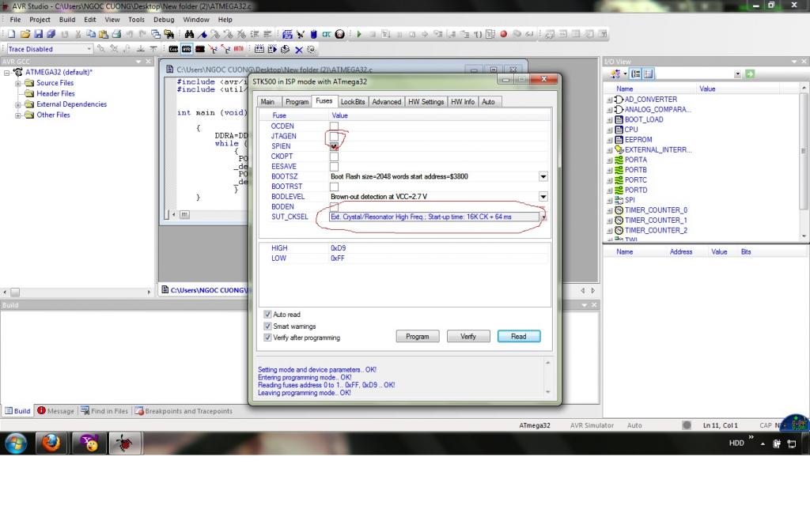810x532 pixels.
Task: Expand the External Dependencies tree node
Action: pos(18,104)
